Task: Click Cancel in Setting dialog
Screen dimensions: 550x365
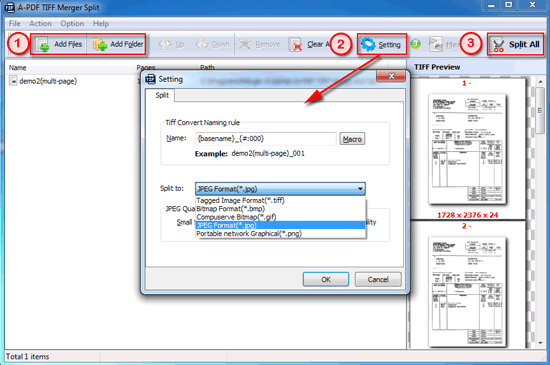Action: 378,279
